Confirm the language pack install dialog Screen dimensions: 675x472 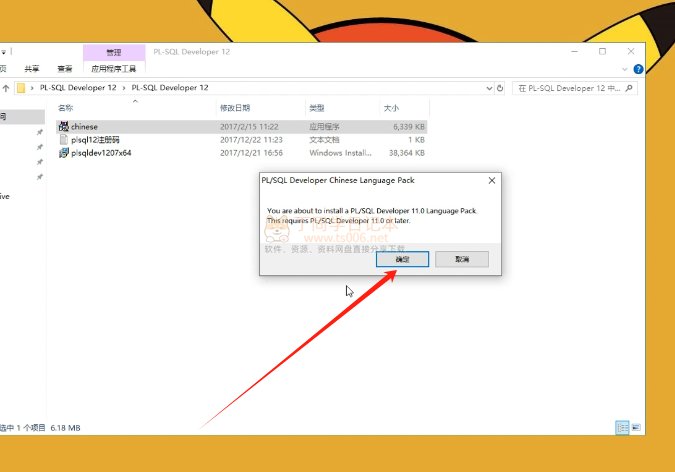402,259
